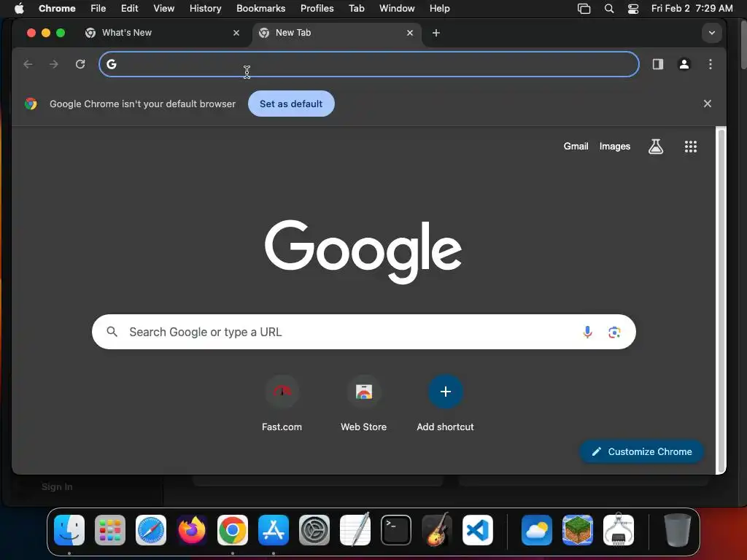Close the New Tab tab
The height and width of the screenshot is (560, 747).
pyautogui.click(x=410, y=33)
